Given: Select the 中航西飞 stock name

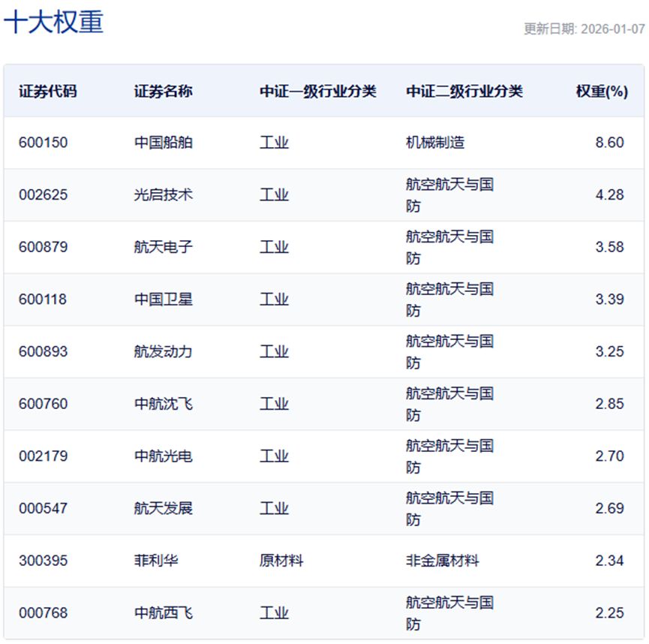Looking at the screenshot, I should [163, 613].
